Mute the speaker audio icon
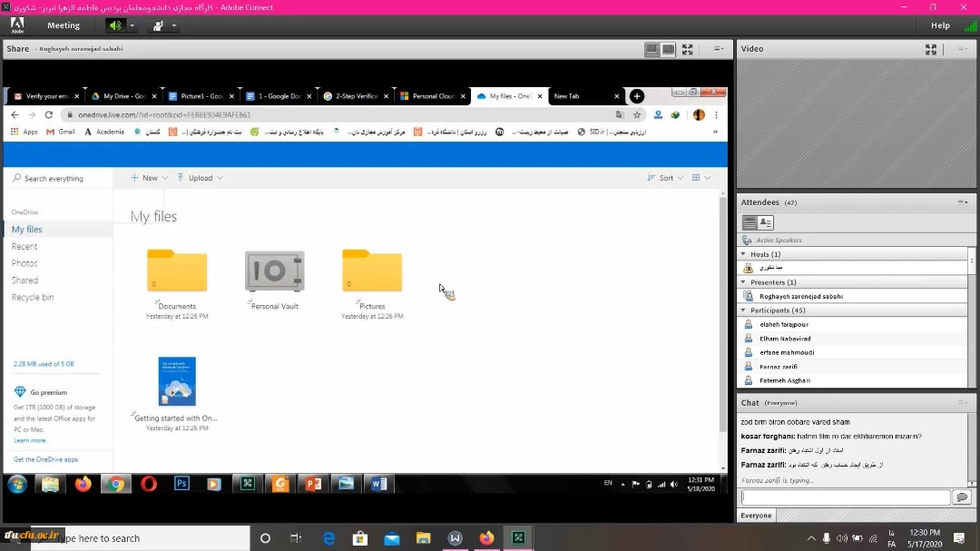Viewport: 980px width, 551px height. [115, 25]
